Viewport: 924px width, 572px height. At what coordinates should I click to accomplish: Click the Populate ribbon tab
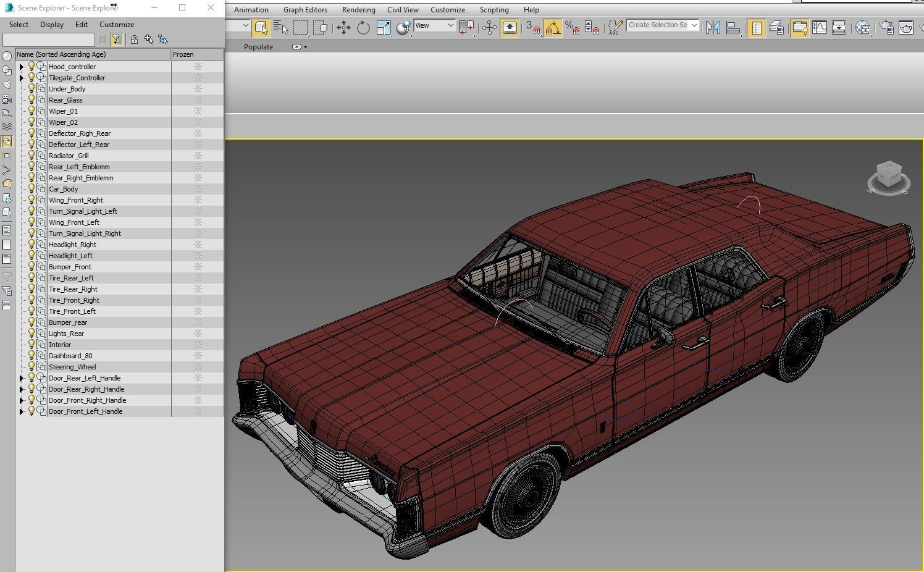click(x=258, y=47)
